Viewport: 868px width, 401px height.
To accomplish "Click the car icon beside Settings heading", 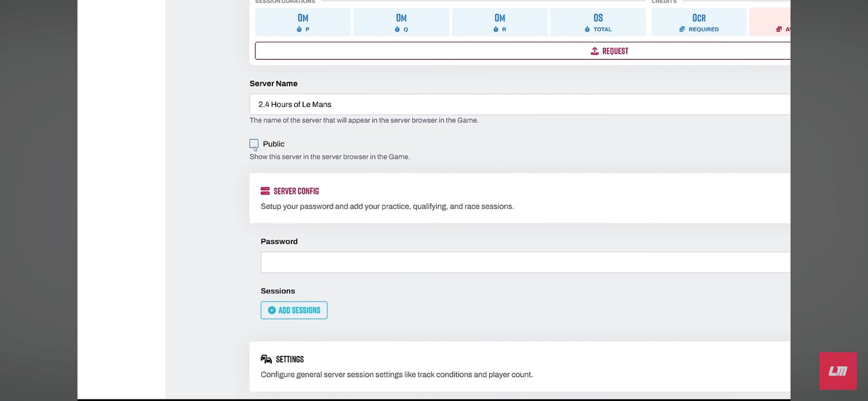I will point(266,359).
